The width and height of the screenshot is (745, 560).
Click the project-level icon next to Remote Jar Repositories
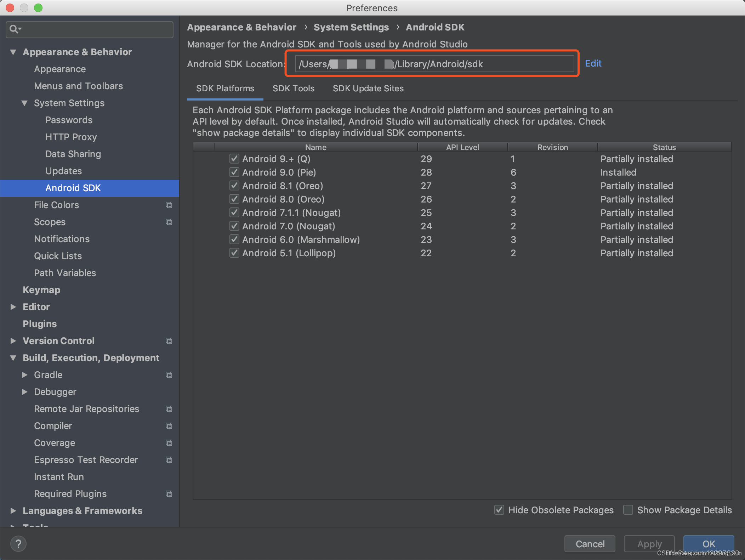point(169,409)
